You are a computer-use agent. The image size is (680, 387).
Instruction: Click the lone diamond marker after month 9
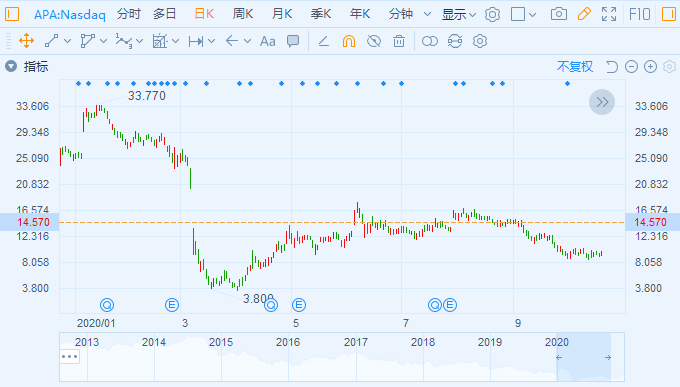point(567,83)
